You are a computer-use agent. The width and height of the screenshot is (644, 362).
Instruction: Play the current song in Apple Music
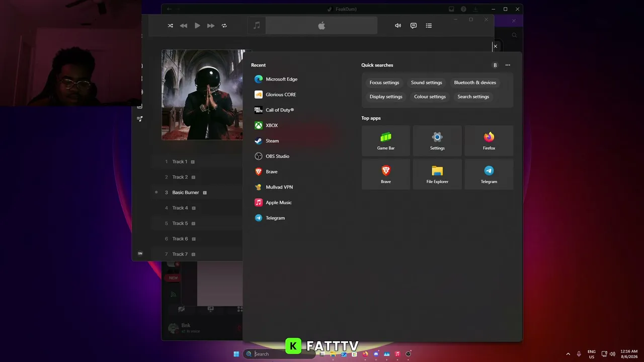click(x=197, y=26)
